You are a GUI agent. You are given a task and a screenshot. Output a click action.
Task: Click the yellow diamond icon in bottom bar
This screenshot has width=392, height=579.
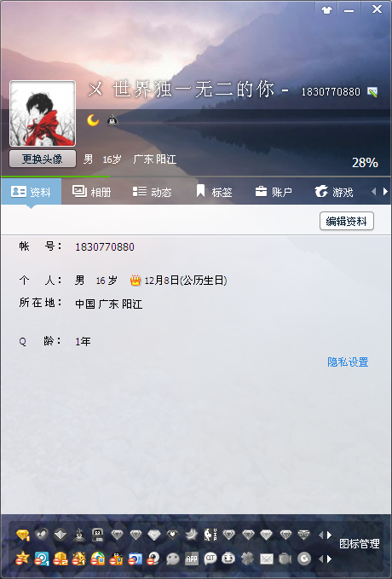click(22, 535)
